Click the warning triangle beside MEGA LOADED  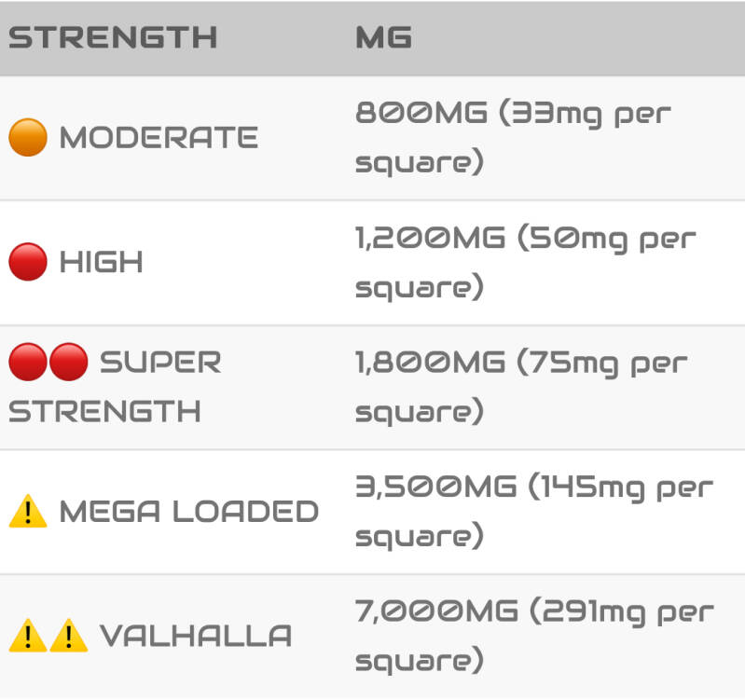coord(28,511)
